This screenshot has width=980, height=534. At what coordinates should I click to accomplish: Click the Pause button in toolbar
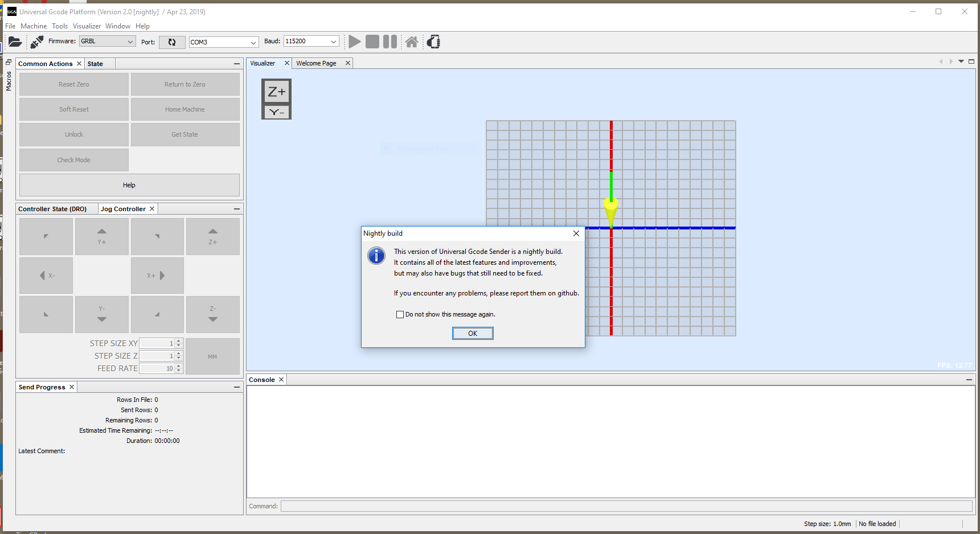(x=390, y=42)
